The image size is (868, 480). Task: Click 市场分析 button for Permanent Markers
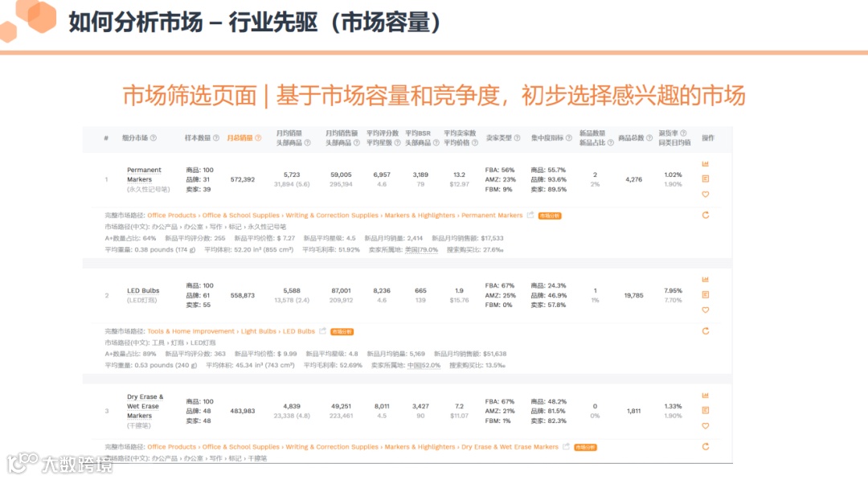[x=550, y=216]
